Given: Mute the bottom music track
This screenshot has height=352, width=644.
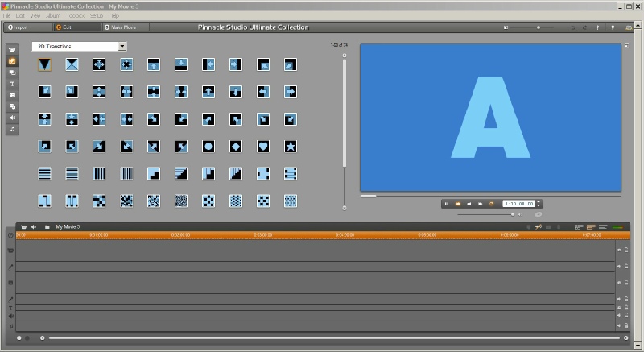Looking at the screenshot, I should (619, 325).
